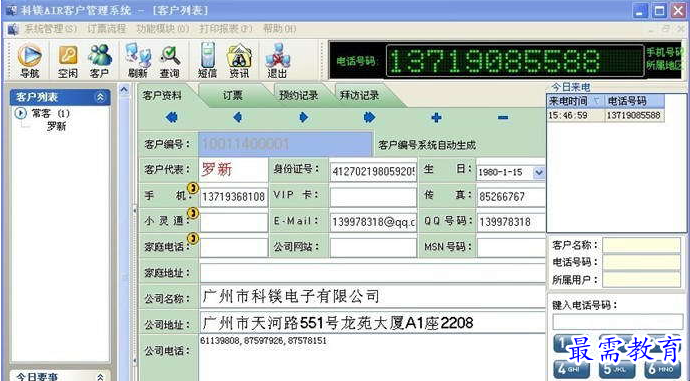Switch to the 客户资料 tab

[162, 95]
